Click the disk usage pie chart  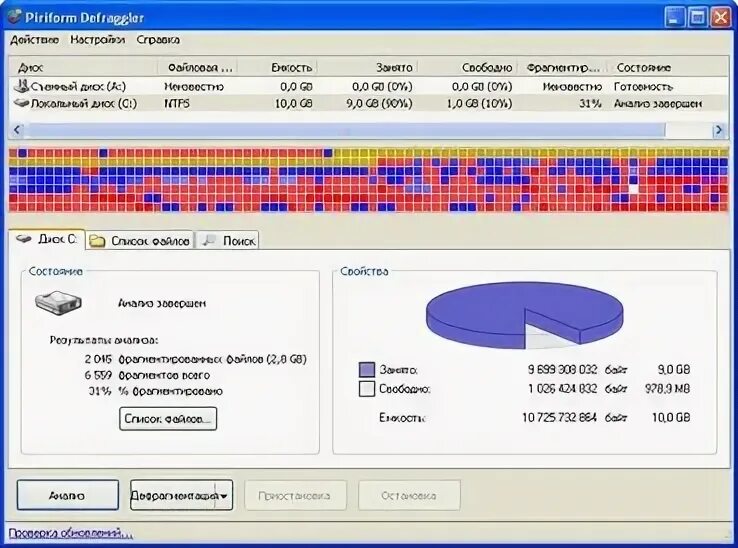[524, 315]
